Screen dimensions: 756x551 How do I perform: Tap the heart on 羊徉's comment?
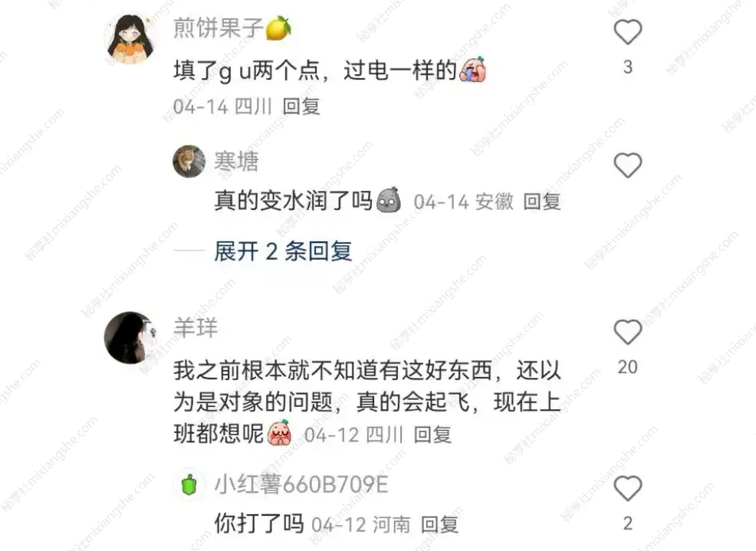click(x=627, y=332)
